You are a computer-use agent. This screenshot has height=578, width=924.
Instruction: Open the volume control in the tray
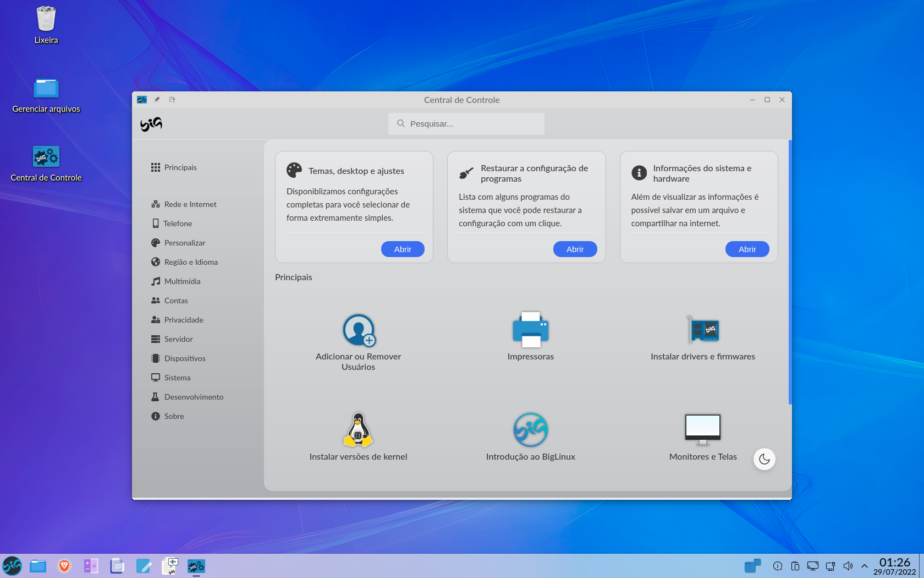[x=848, y=566]
